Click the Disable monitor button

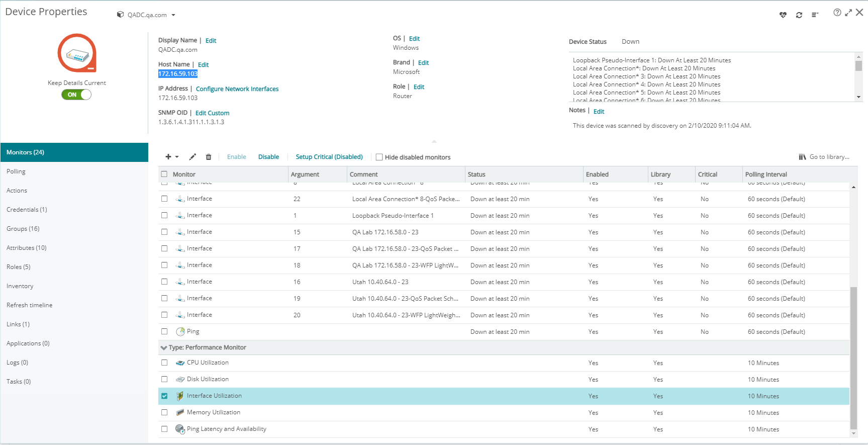pos(268,157)
